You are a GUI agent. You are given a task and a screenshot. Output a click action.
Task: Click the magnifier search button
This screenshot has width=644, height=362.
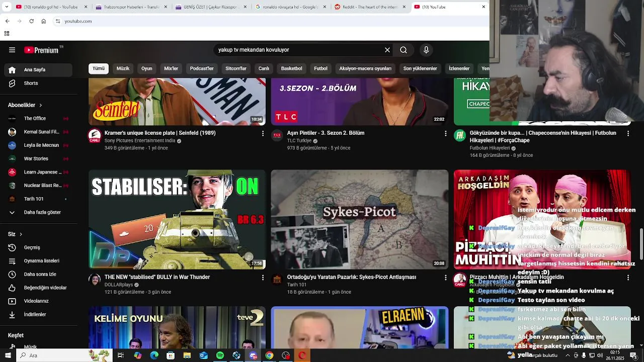point(404,50)
